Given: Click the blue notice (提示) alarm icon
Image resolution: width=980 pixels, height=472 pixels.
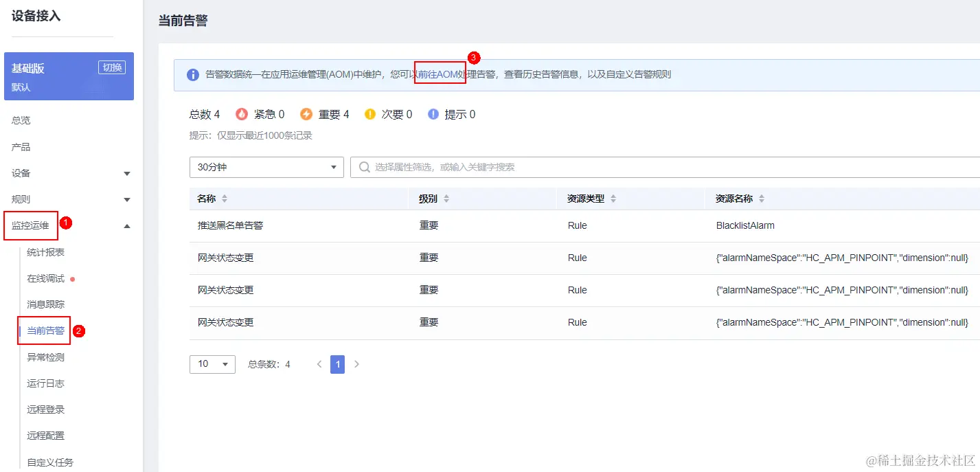Looking at the screenshot, I should [x=433, y=114].
